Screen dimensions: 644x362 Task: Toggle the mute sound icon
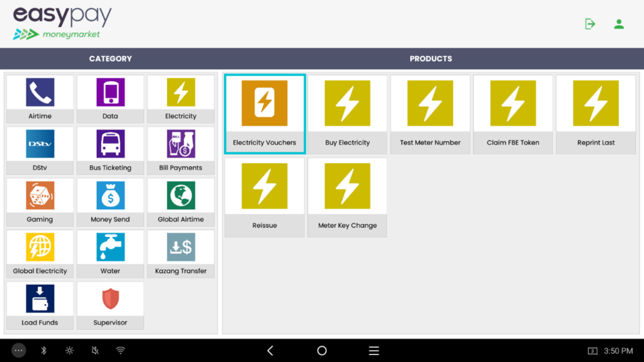95,351
